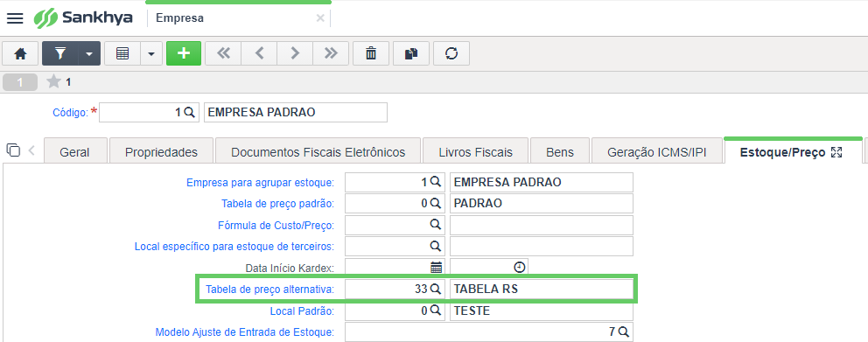Click Modelo Ajuste de Entrada de Estoque label

coord(245,332)
